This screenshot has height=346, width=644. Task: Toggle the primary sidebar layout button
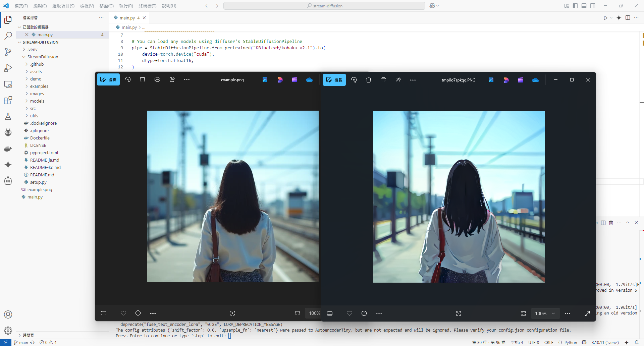pyautogui.click(x=575, y=6)
